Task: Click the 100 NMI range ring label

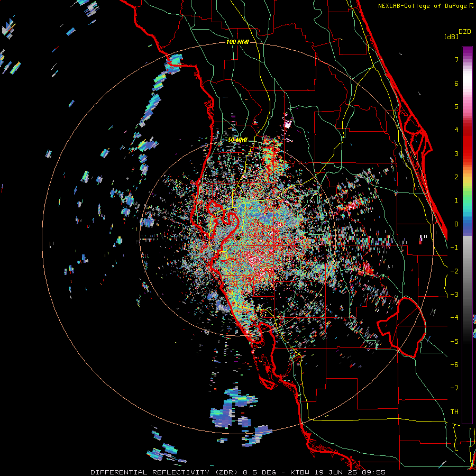Action: pyautogui.click(x=237, y=42)
